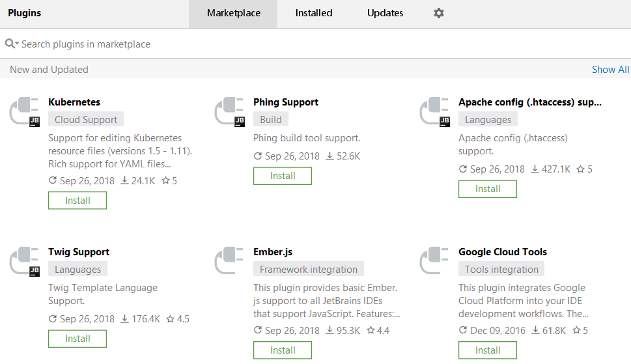Image resolution: width=631 pixels, height=364 pixels.
Task: Click the Framework integration tag
Action: click(x=308, y=269)
